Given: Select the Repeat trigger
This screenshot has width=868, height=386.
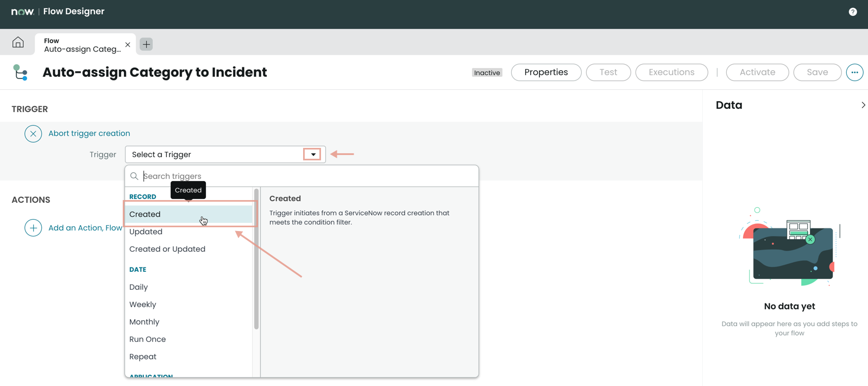Looking at the screenshot, I should tap(189, 357).
